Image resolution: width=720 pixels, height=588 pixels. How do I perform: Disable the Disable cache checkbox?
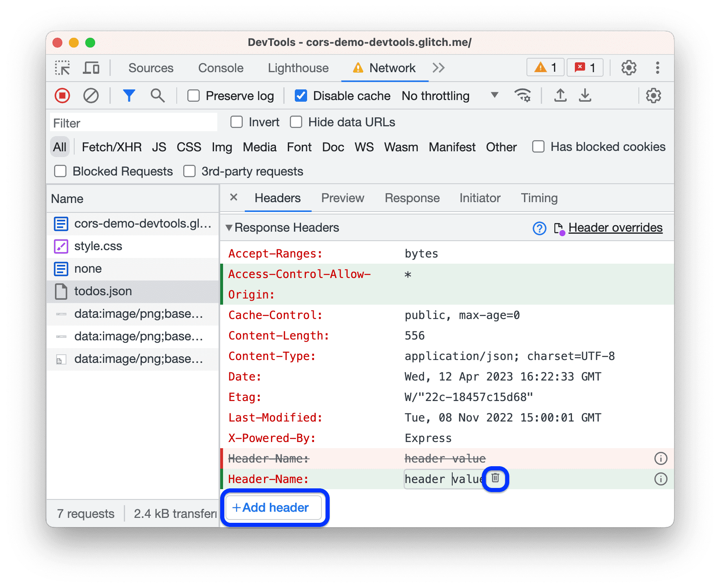[301, 96]
